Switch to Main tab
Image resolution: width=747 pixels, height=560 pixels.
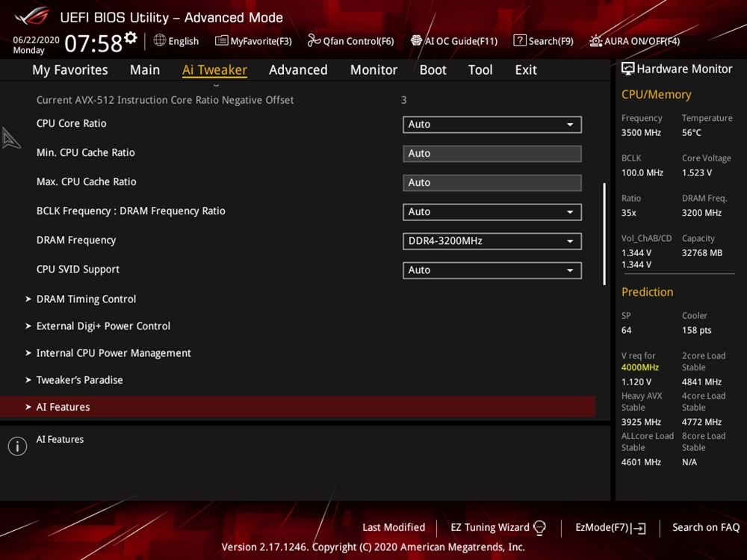pyautogui.click(x=145, y=70)
